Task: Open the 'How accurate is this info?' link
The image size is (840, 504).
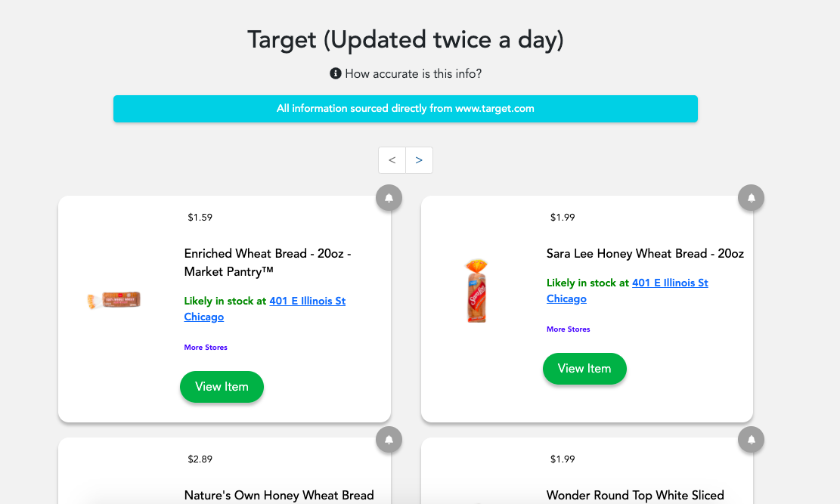Action: click(413, 73)
